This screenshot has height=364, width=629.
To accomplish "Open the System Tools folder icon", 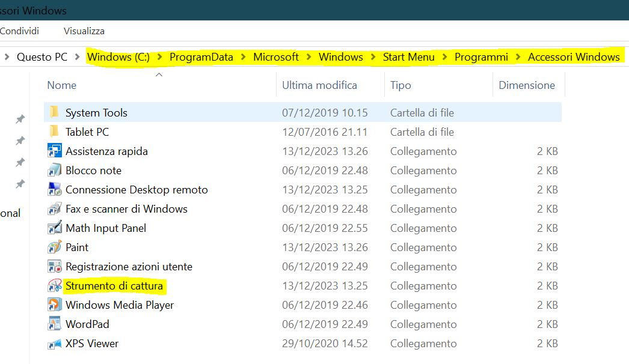I will 54,112.
